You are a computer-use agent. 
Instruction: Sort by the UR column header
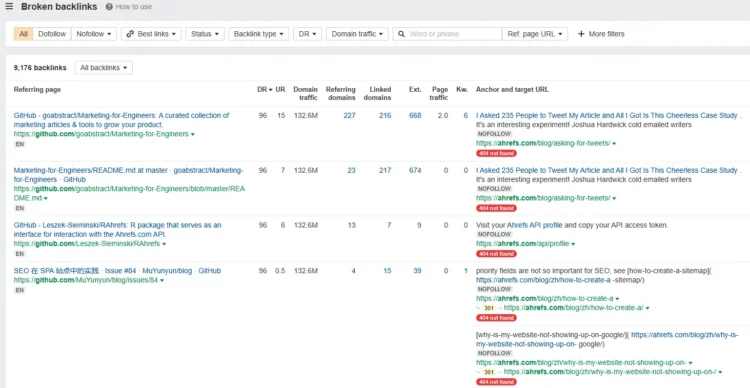tap(280, 89)
